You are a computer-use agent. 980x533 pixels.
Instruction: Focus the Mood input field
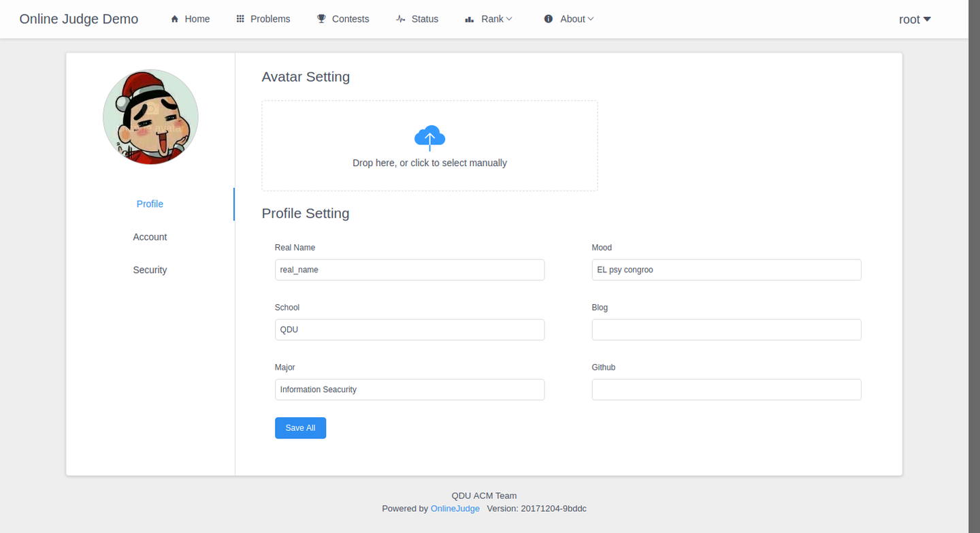(x=726, y=270)
